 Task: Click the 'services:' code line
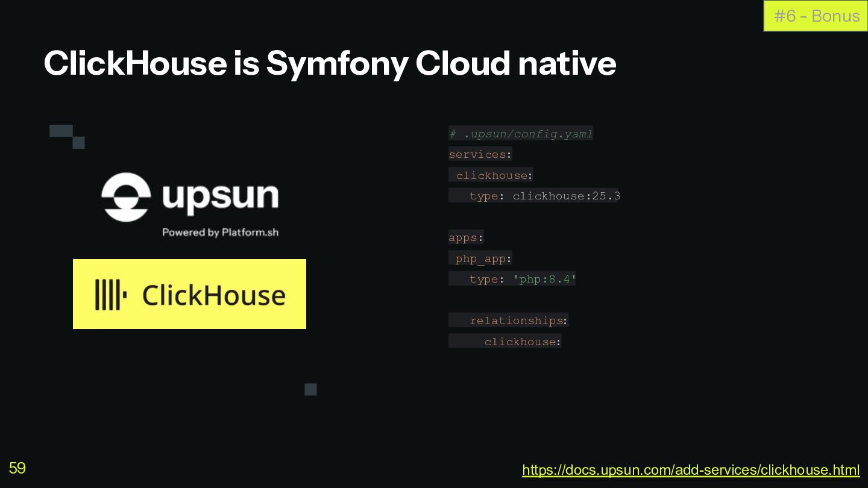[x=480, y=154]
